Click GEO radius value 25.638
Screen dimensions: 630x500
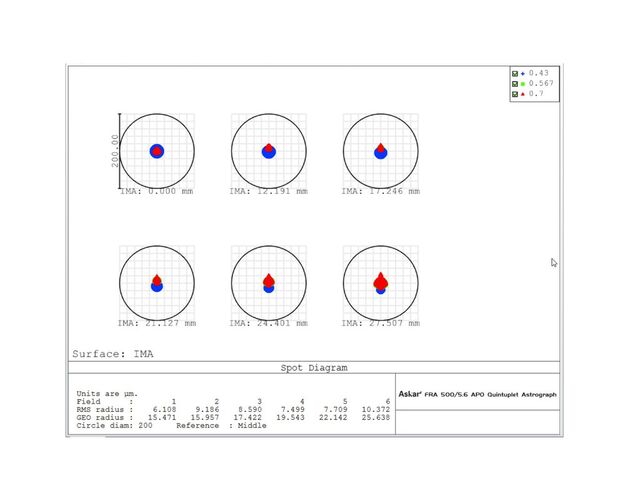tap(376, 418)
